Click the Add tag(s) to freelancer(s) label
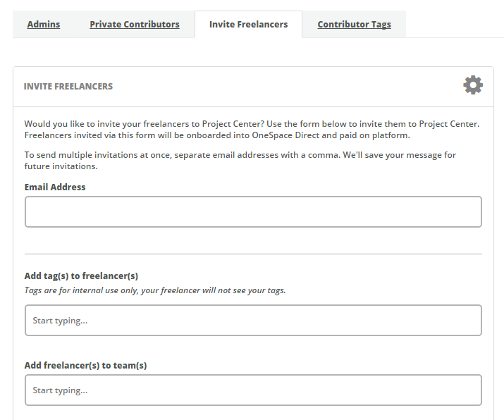This screenshot has width=504, height=420. click(x=81, y=276)
